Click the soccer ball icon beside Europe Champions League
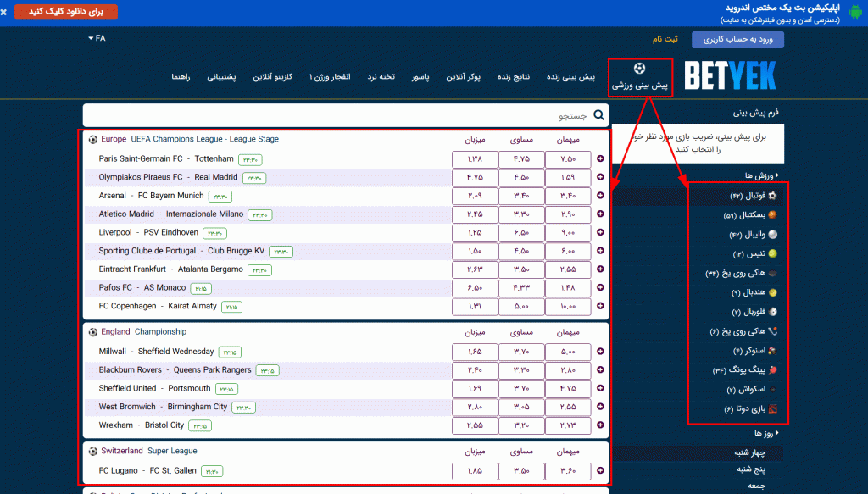Screen dimensions: 868x494 [92, 139]
